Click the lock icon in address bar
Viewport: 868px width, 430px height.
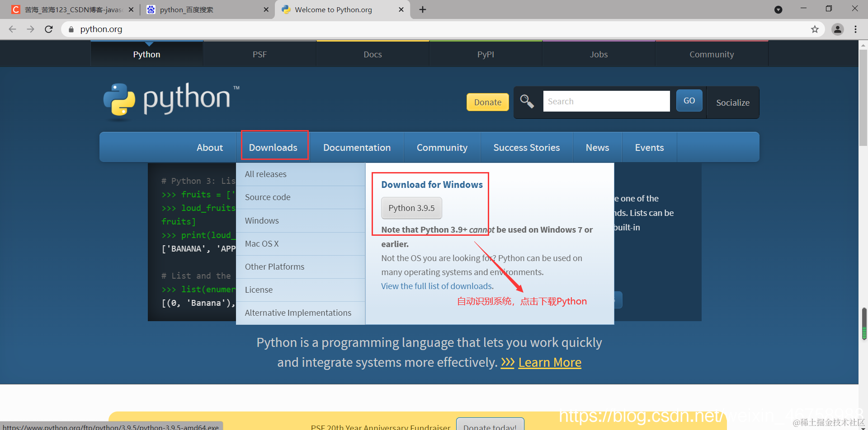(71, 29)
